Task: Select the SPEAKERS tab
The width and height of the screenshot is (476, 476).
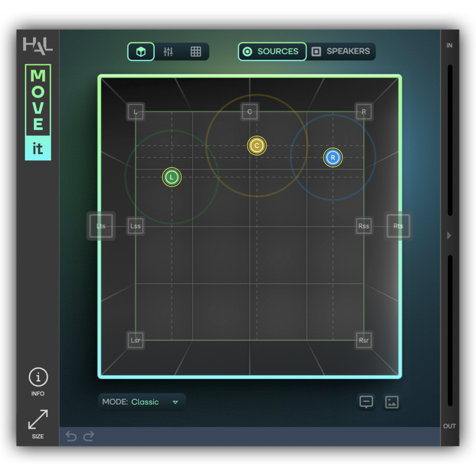Action: (x=341, y=52)
